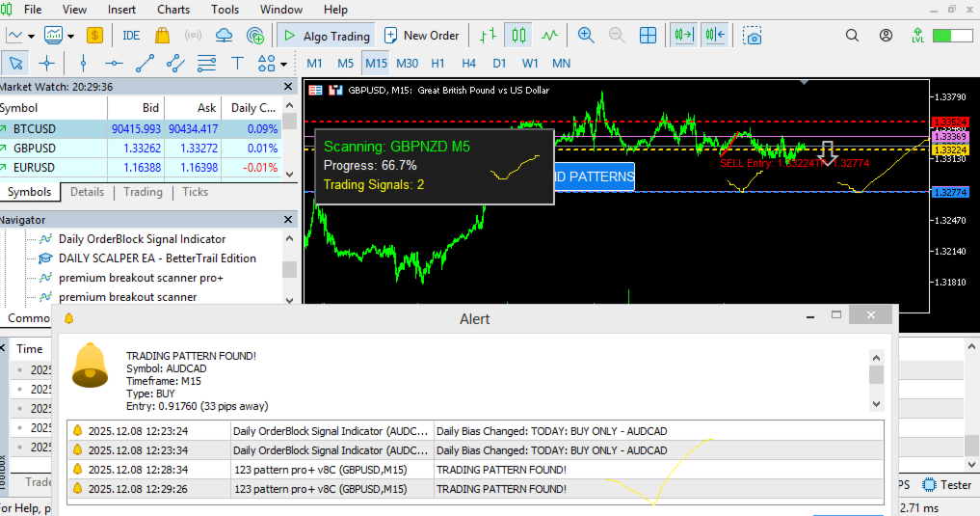
Task: Close the Navigator panel
Action: 288,220
